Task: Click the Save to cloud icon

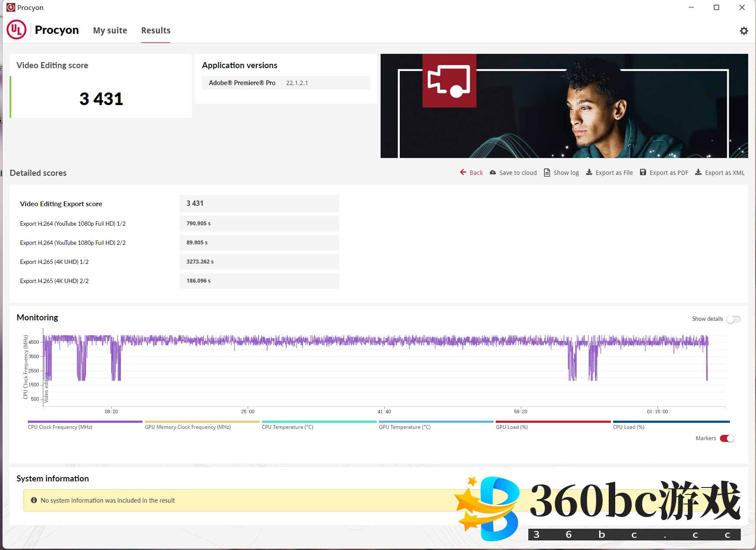Action: tap(493, 172)
